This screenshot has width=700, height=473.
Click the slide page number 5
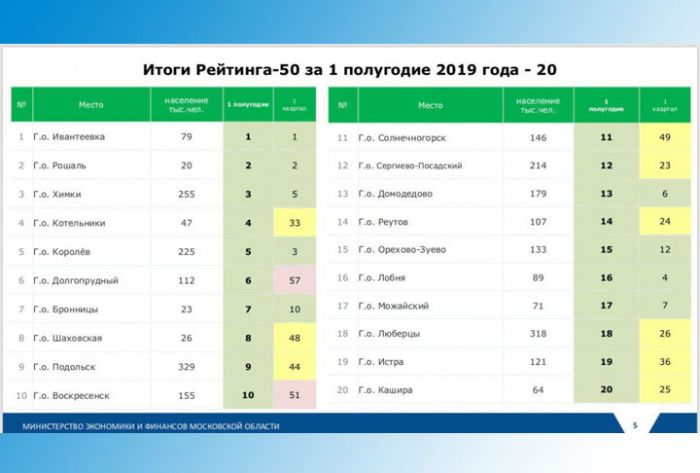(634, 426)
